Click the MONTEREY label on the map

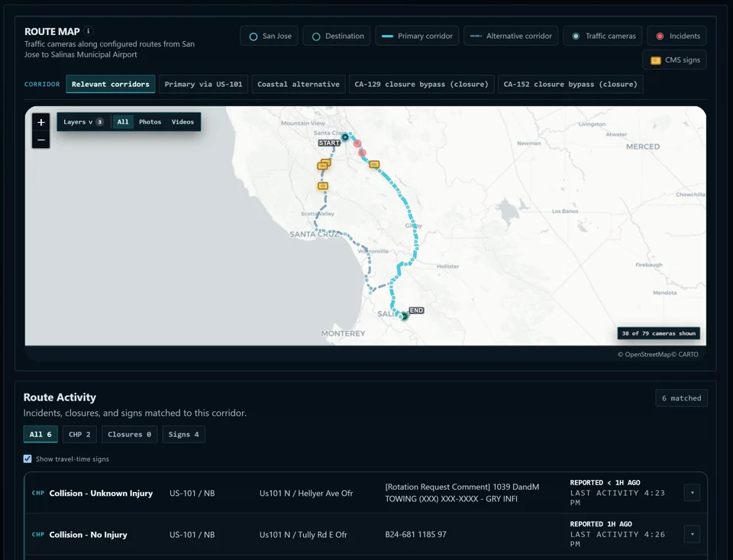point(343,333)
